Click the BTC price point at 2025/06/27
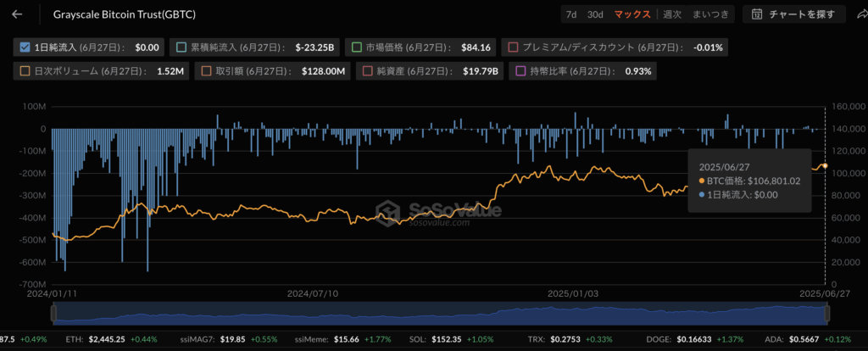 (x=825, y=165)
